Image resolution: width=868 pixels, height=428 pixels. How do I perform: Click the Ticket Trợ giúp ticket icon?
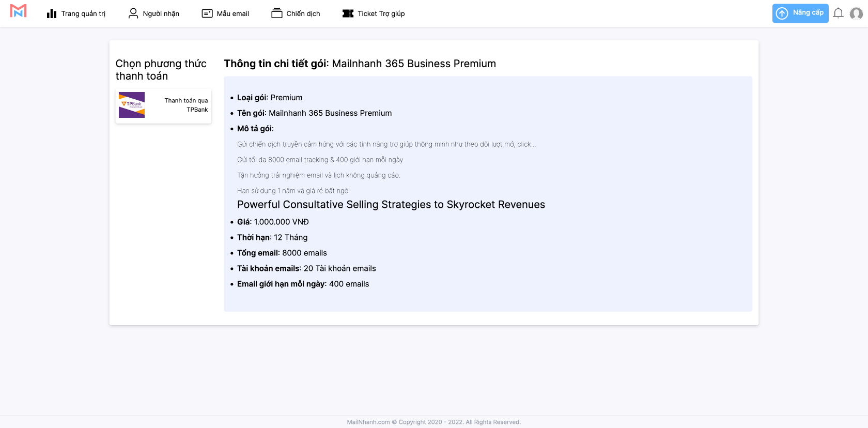point(348,13)
